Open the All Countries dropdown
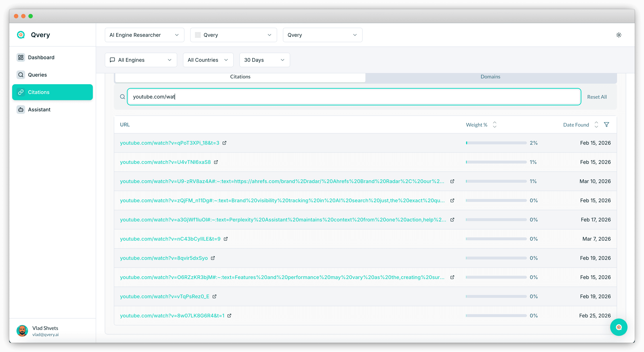Image resolution: width=644 pixels, height=352 pixels. pos(208,60)
